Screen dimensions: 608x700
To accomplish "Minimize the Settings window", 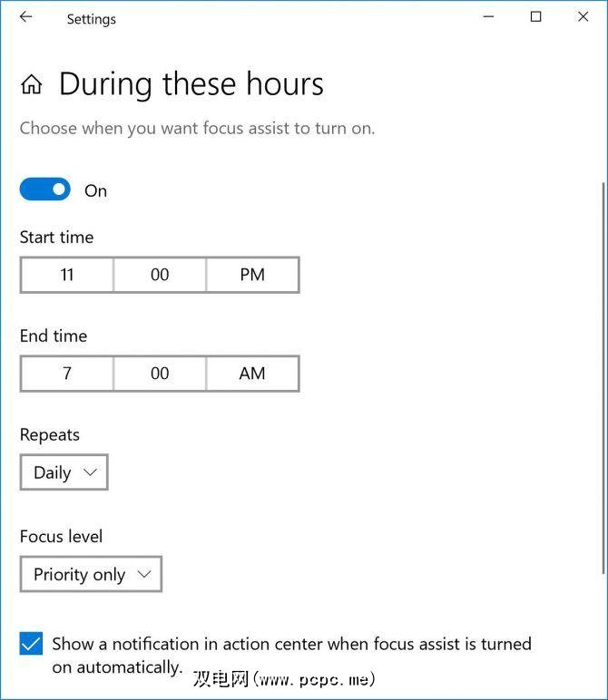I will click(x=489, y=17).
